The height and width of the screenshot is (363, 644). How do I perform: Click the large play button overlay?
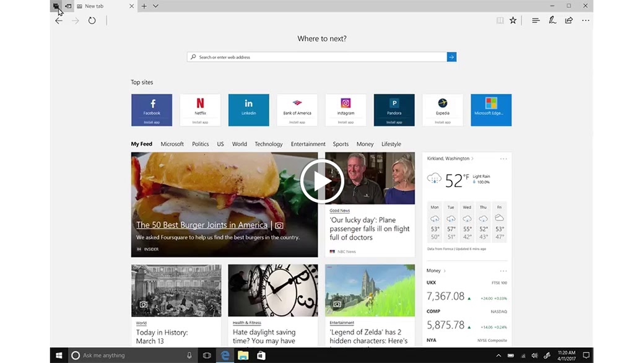[322, 181]
